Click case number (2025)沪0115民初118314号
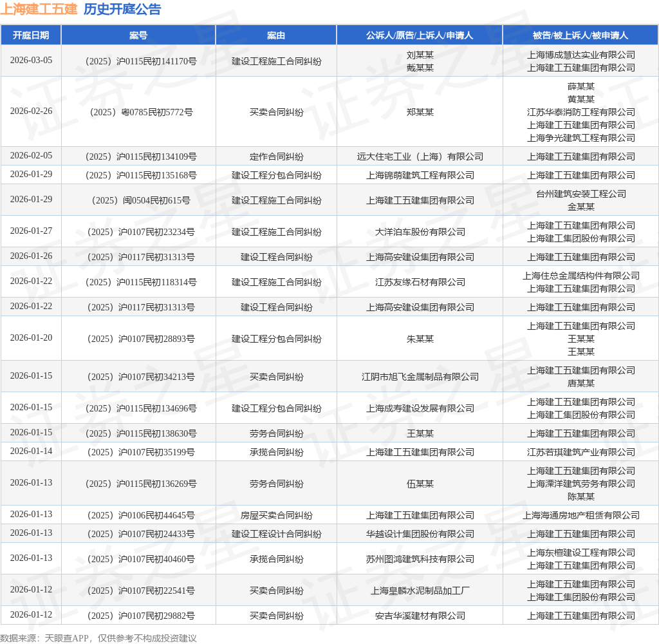The image size is (659, 644). pos(141,282)
